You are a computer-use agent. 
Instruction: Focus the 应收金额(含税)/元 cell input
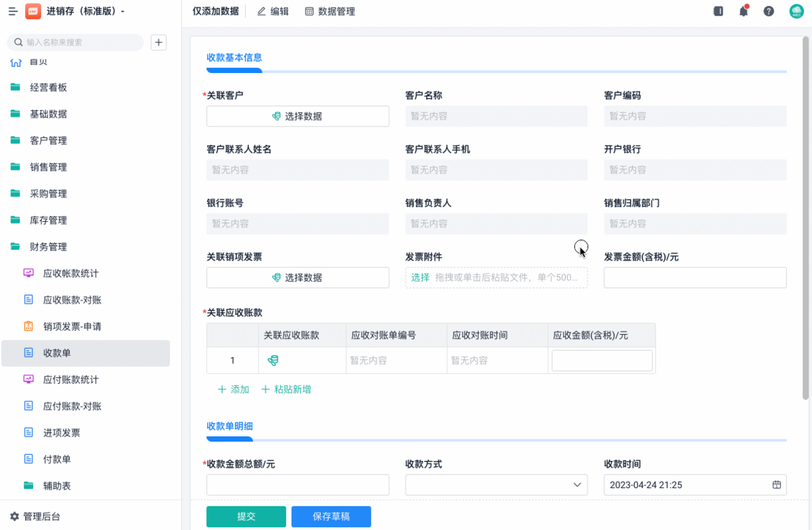pos(602,361)
